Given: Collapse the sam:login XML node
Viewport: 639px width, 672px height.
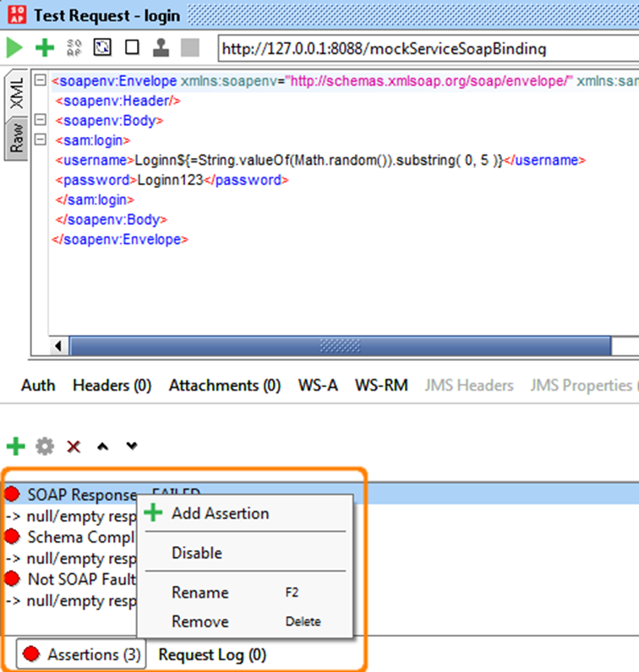Looking at the screenshot, I should [41, 139].
